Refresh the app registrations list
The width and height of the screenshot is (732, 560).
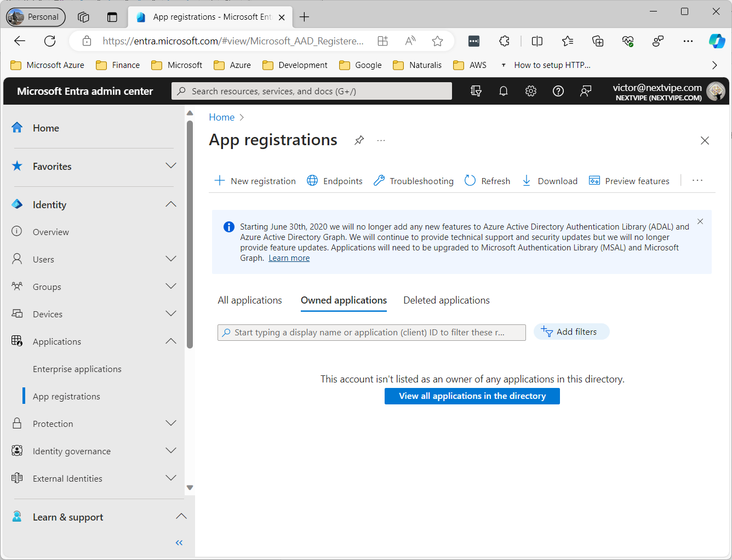(x=487, y=181)
